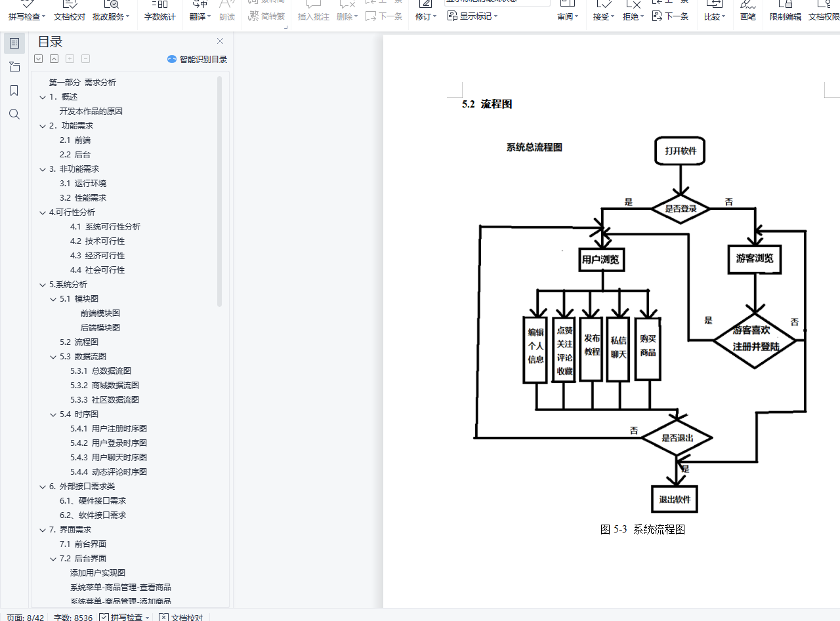The height and width of the screenshot is (621, 840).
Task: Click the outline panel vertical scrollbar
Action: point(219,191)
